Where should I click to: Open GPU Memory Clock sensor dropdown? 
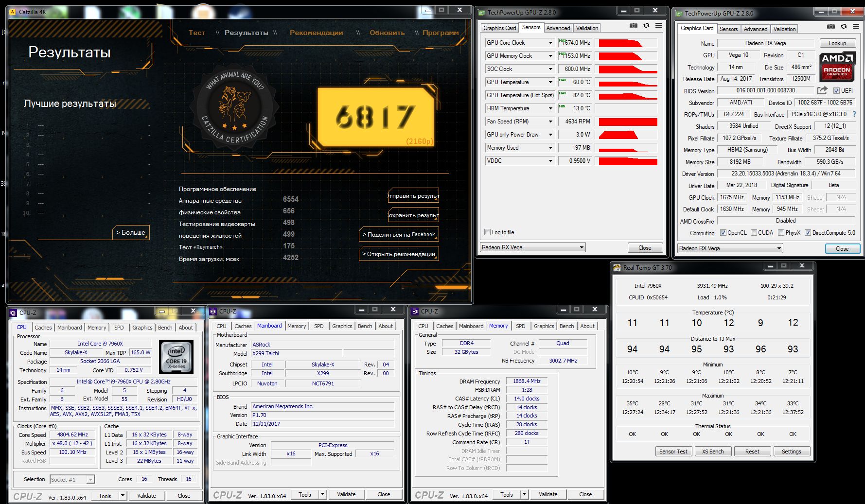tap(550, 56)
